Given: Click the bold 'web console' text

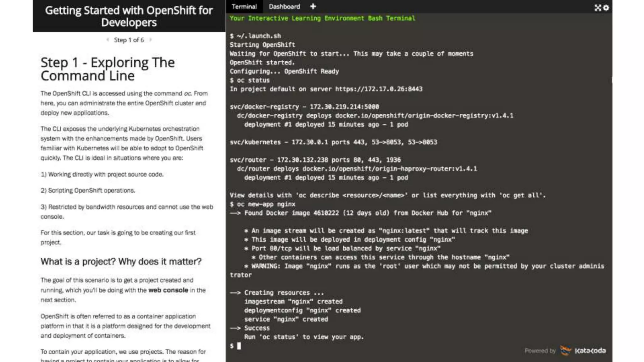Looking at the screenshot, I should (168, 290).
